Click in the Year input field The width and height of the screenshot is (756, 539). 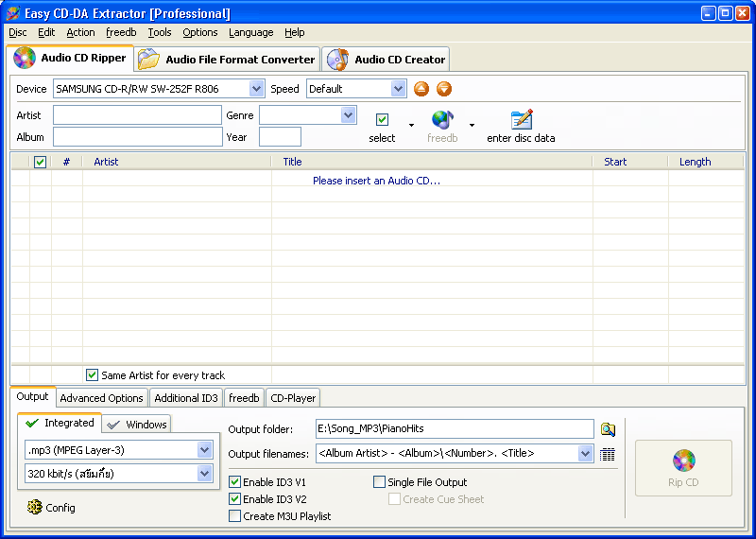(280, 137)
